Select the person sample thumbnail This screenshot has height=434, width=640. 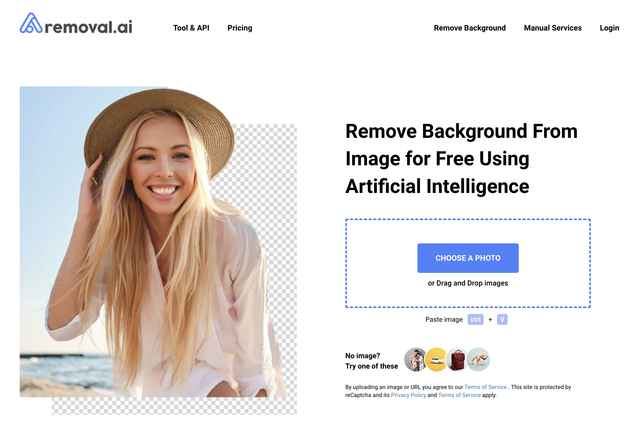coord(415,360)
